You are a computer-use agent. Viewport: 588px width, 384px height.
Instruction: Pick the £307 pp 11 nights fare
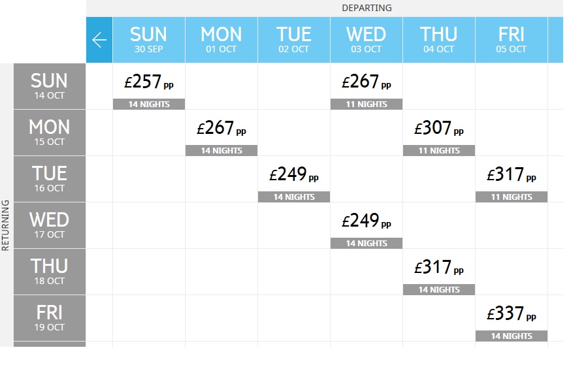coord(439,133)
